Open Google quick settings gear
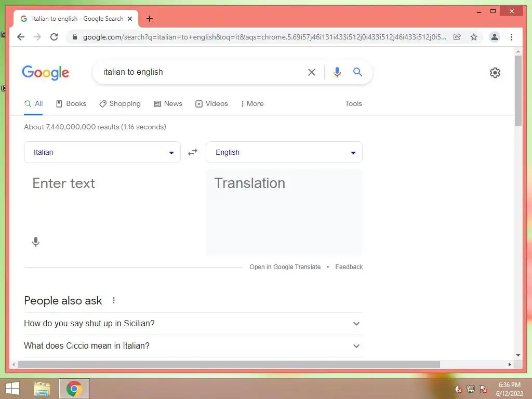Screen dimensions: 532x399 (x=495, y=73)
